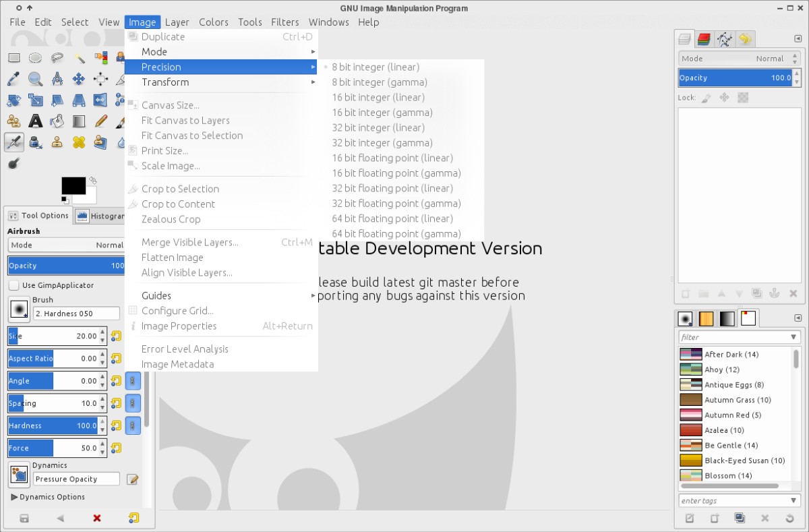Select the Bucket Fill tool
This screenshot has width=809, height=532.
[x=57, y=121]
